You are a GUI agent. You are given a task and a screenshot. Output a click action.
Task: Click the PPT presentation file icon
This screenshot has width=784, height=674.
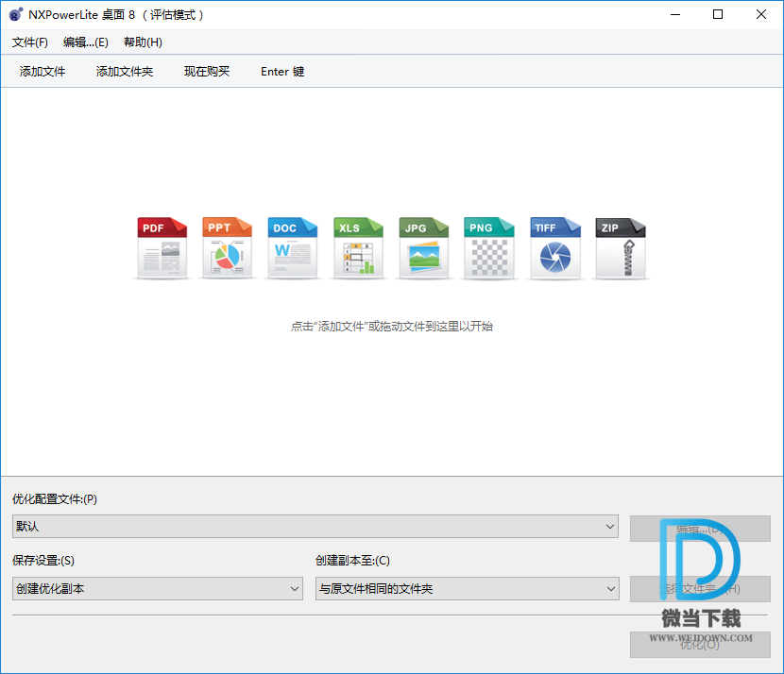228,248
